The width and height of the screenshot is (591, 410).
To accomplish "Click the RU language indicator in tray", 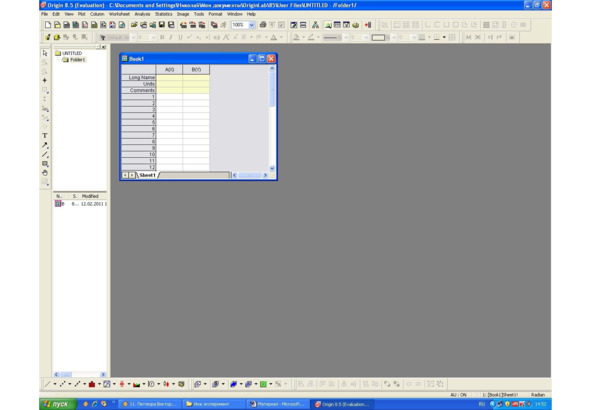I will pyautogui.click(x=481, y=404).
